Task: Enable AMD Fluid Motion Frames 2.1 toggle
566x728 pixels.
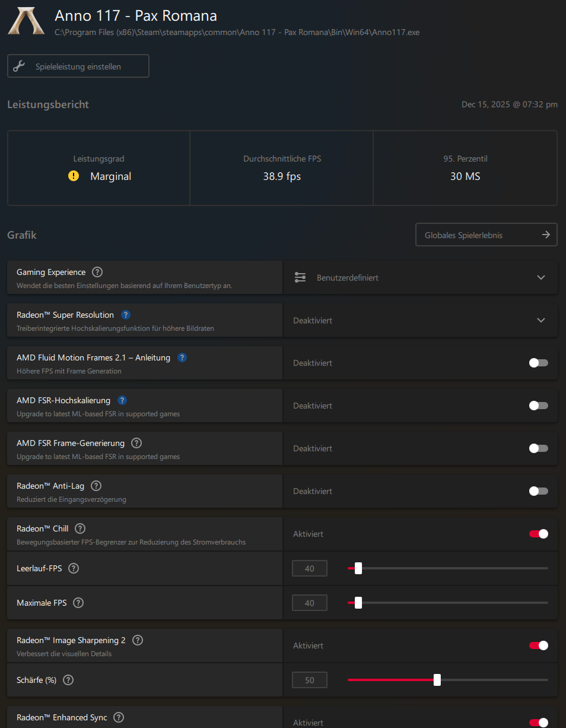Action: pos(539,363)
